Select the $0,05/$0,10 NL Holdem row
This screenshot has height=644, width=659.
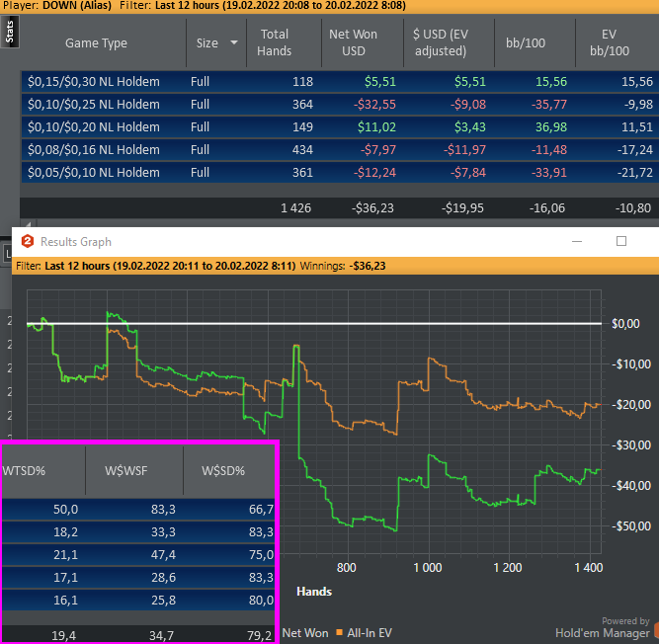[94, 173]
